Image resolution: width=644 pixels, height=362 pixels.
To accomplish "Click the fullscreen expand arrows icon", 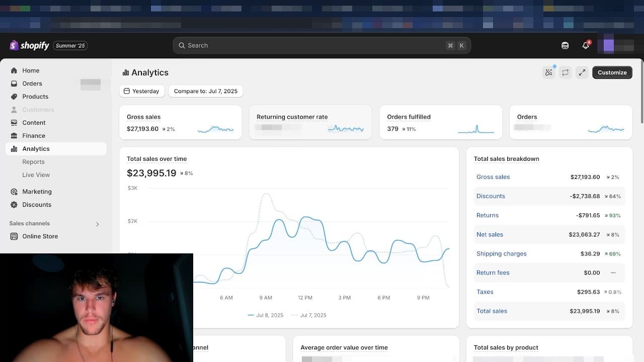I will click(x=582, y=72).
